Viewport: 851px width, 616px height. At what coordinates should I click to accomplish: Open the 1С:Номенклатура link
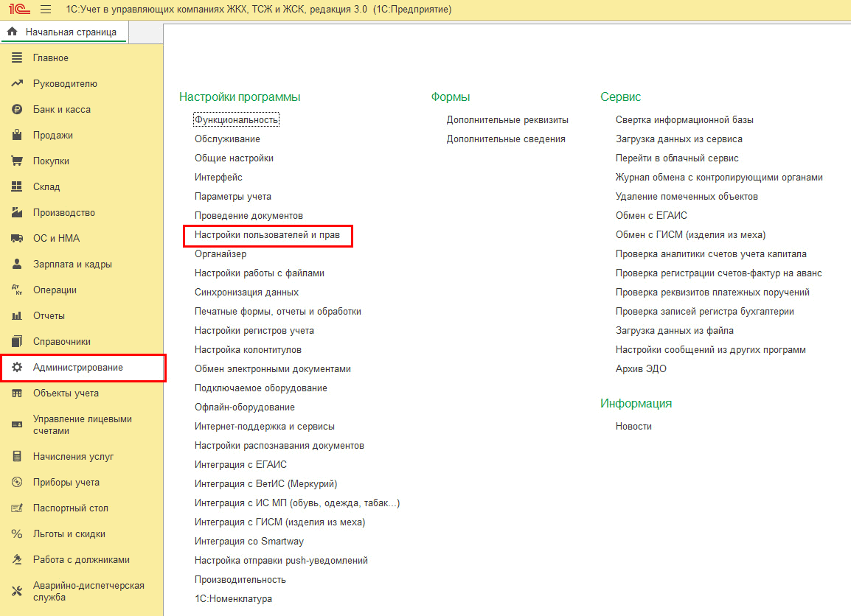click(233, 598)
